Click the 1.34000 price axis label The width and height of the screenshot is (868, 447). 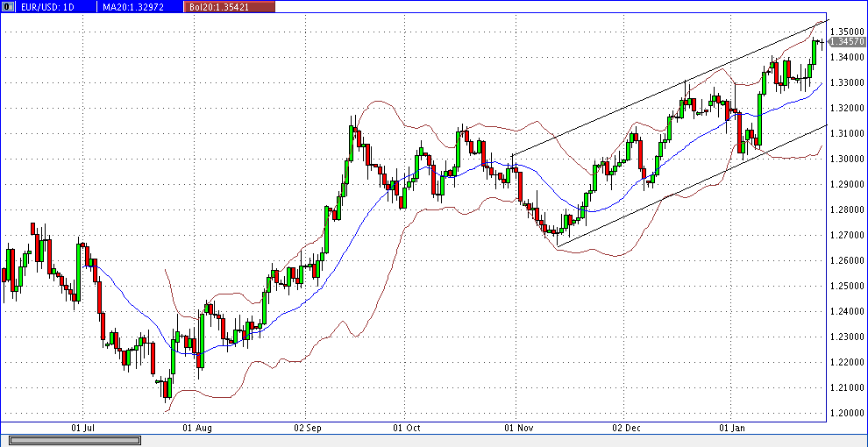tap(846, 57)
